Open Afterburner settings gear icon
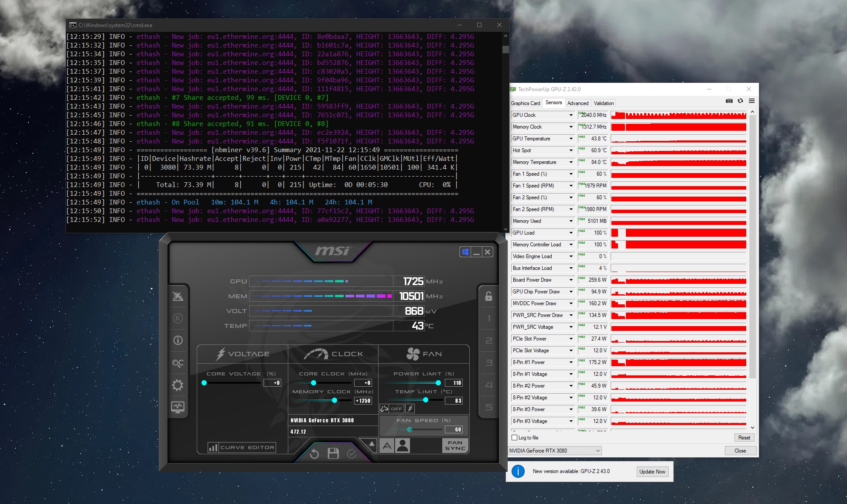The height and width of the screenshot is (504, 847). (x=178, y=385)
